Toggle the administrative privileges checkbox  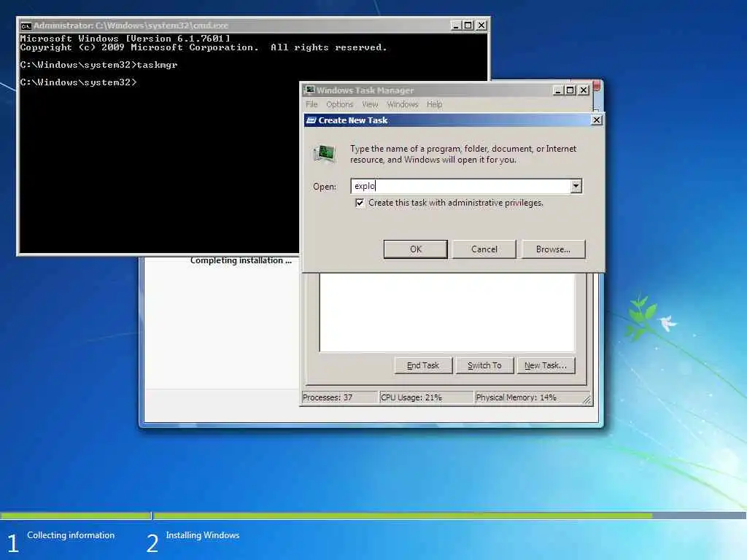360,203
